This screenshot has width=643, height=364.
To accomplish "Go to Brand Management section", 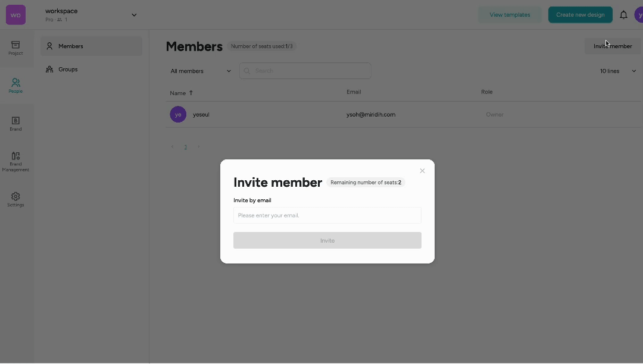I will (x=15, y=161).
